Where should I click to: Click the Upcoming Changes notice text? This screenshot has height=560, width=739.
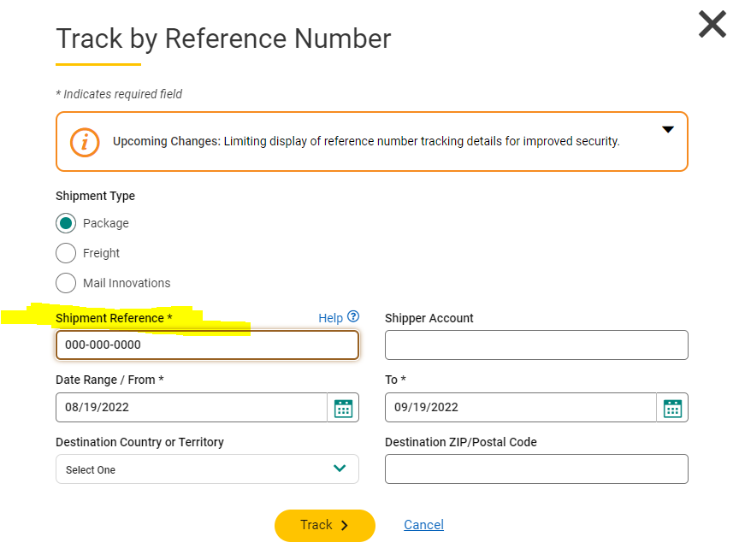[366, 141]
